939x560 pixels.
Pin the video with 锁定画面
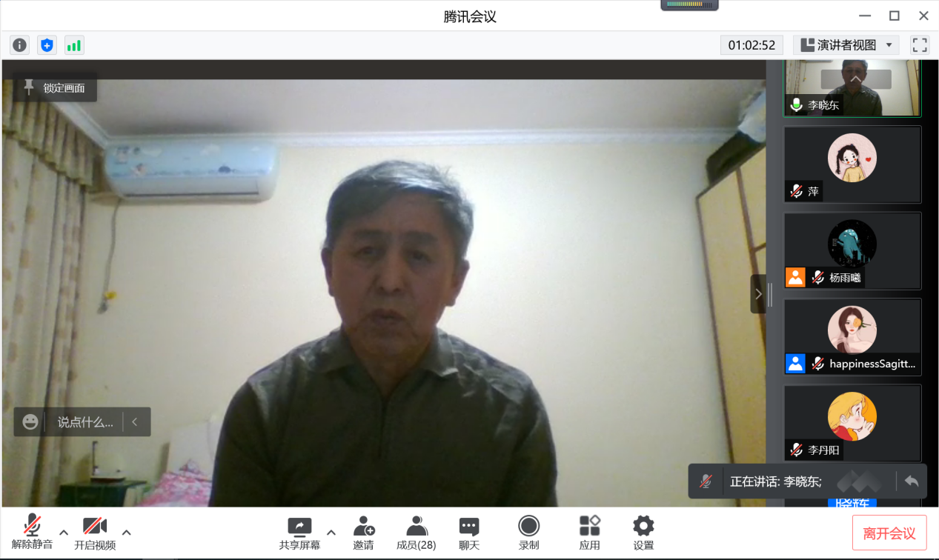[56, 88]
